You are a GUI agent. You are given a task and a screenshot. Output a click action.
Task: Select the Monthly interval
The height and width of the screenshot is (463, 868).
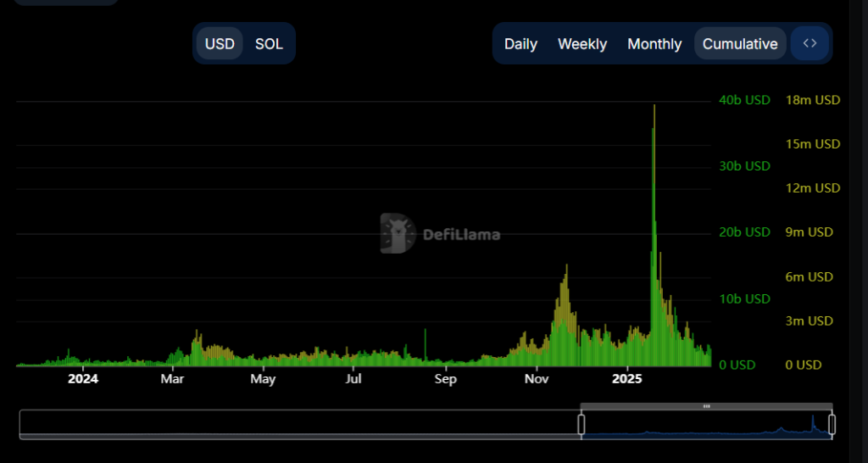pos(654,44)
